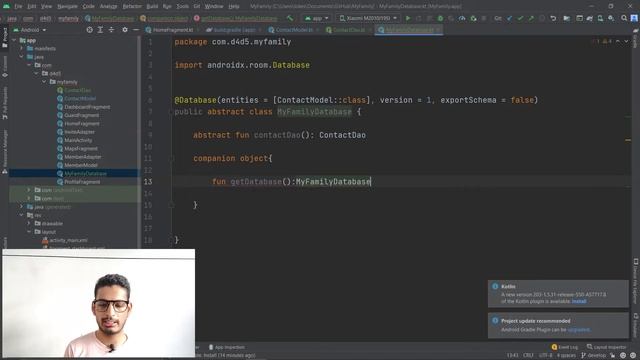Click the Profile app gauge icon
Image resolution: width=640 pixels, height=360 pixels.
[462, 18]
